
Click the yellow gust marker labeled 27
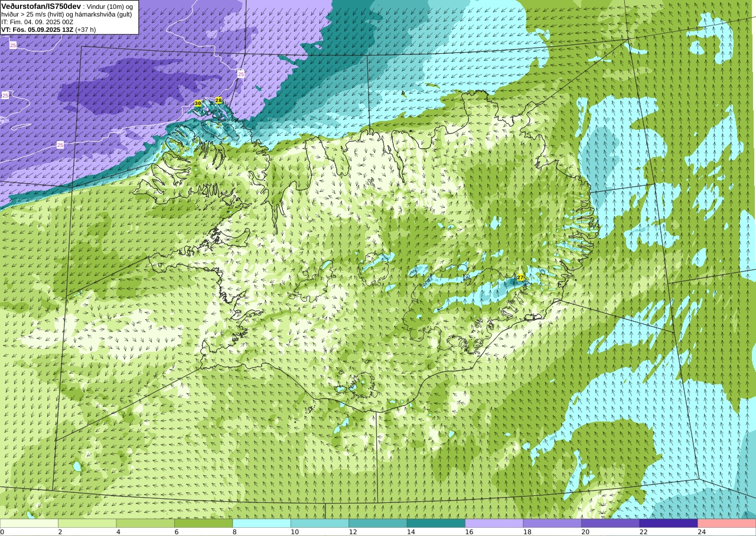coord(520,277)
